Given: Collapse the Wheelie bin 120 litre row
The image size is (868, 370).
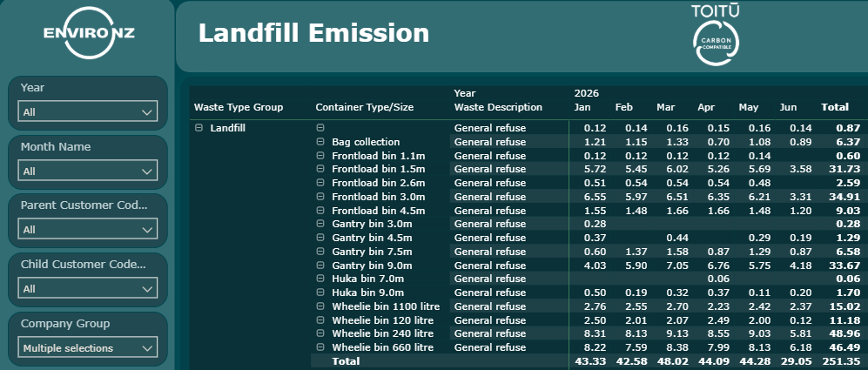Looking at the screenshot, I should pos(320,320).
